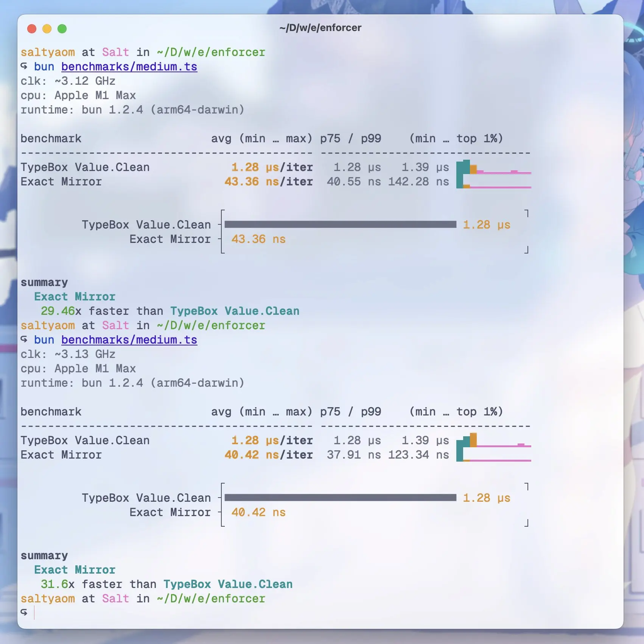The width and height of the screenshot is (644, 644).
Task: Click the gray TypeBox Value.Clean progress bar
Action: click(341, 224)
